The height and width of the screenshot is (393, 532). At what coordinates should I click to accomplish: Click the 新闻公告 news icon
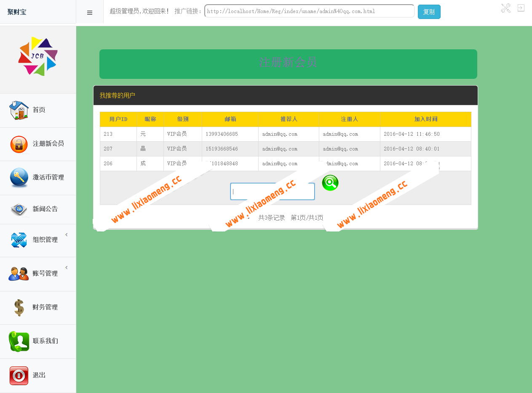19,210
